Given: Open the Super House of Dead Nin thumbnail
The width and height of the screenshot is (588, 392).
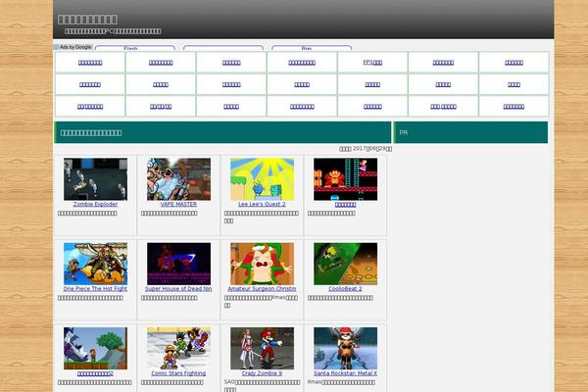Looking at the screenshot, I should (178, 264).
